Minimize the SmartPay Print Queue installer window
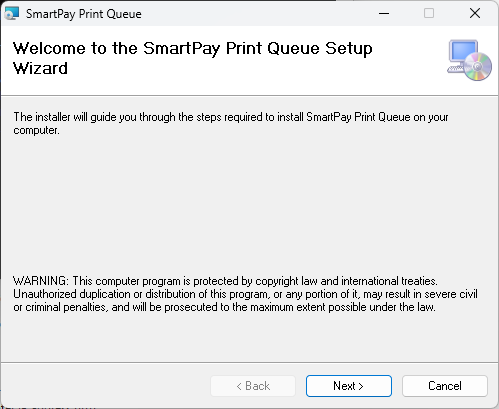499x409 pixels. coord(384,13)
